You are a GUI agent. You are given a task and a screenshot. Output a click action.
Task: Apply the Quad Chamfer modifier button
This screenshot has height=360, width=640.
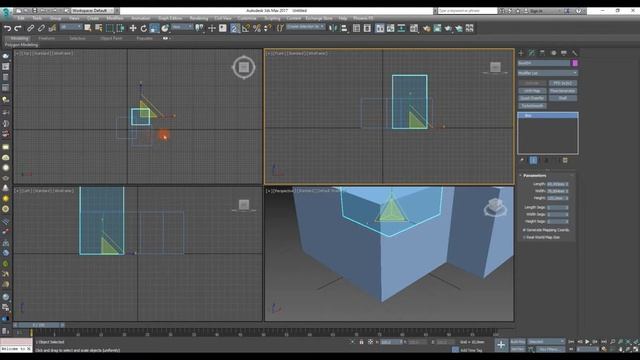(532, 98)
